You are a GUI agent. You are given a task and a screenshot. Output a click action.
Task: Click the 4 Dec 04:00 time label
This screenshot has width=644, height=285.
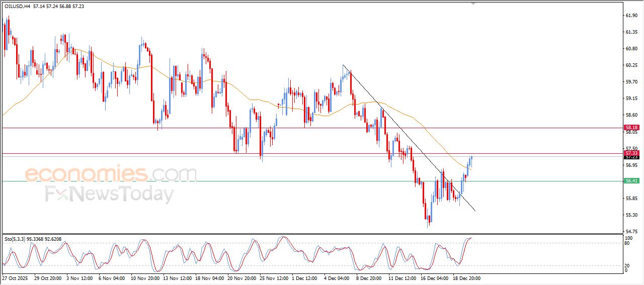pyautogui.click(x=337, y=277)
